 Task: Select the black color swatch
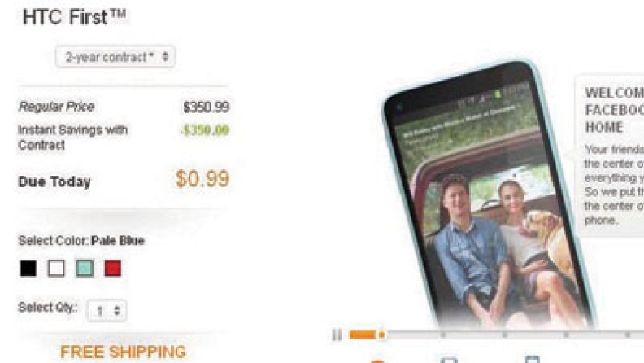point(28,269)
